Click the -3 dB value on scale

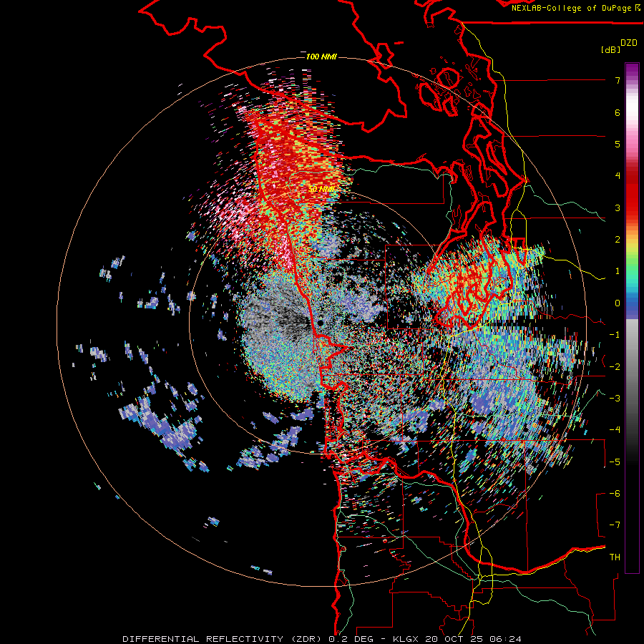615,398
